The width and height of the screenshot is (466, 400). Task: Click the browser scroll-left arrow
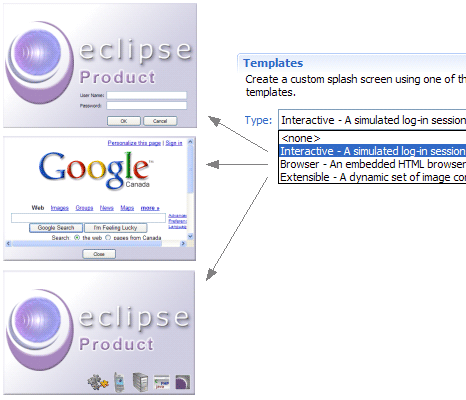9,244
